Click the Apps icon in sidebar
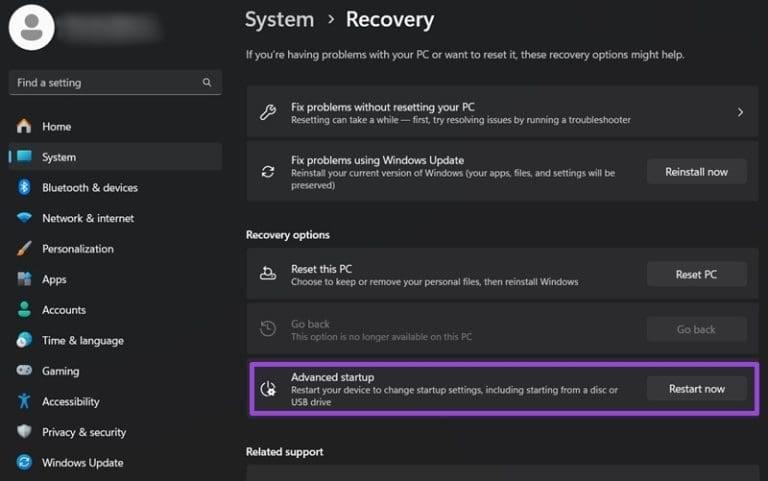This screenshot has width=768, height=481. click(24, 279)
